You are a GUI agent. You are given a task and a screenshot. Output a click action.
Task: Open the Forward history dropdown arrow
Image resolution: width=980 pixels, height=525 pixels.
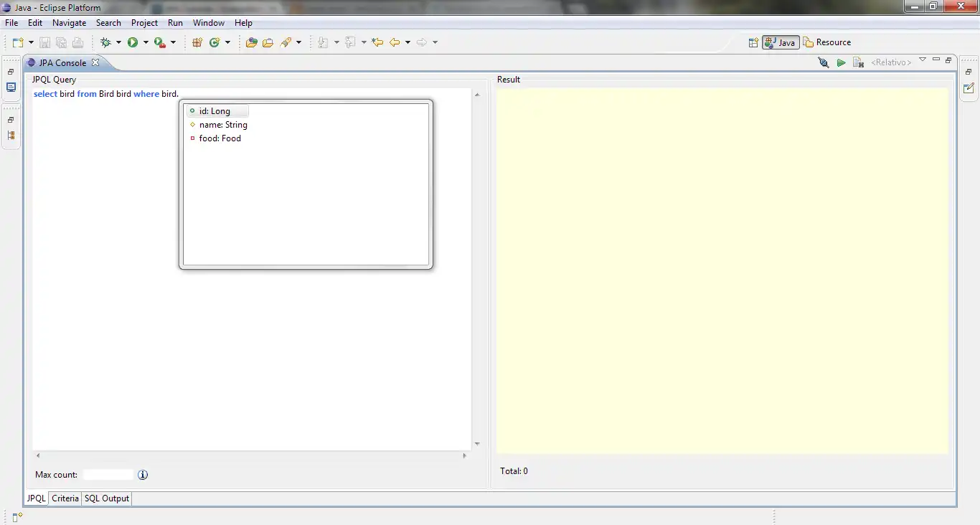pyautogui.click(x=435, y=42)
